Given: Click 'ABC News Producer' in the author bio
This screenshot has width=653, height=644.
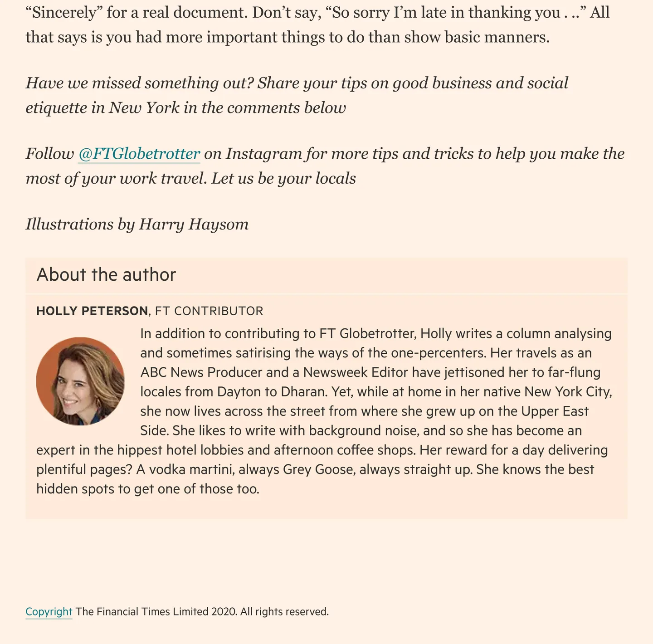Looking at the screenshot, I should tap(201, 372).
